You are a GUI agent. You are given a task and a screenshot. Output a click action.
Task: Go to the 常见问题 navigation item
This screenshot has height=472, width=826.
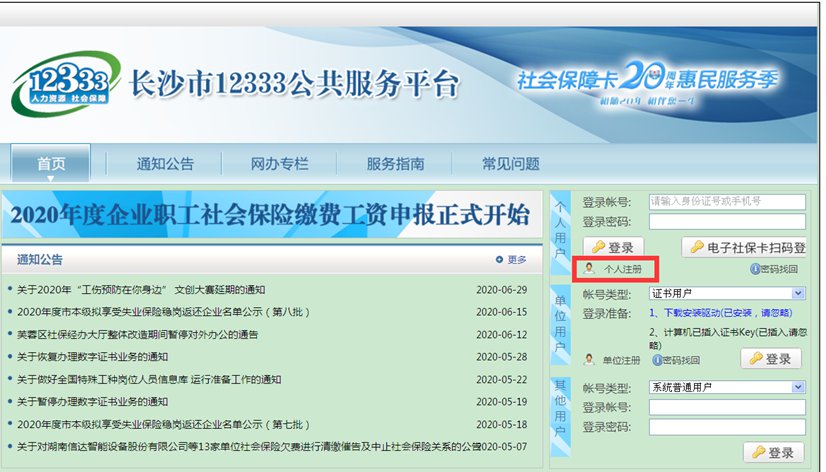[510, 164]
